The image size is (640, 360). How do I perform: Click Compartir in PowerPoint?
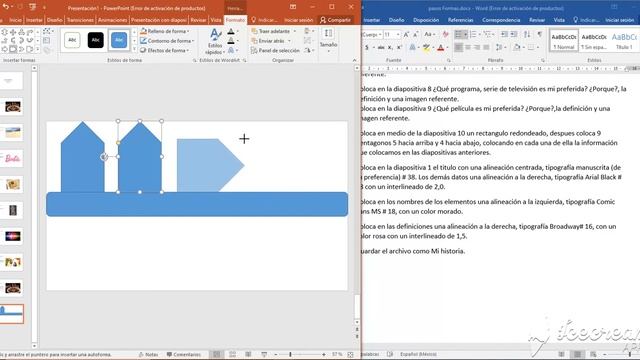335,20
